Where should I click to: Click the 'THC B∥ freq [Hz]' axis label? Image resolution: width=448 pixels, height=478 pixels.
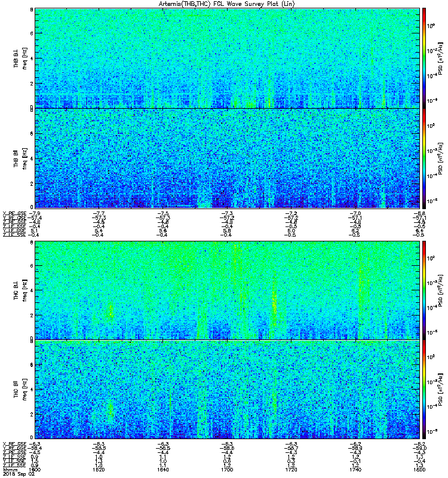point(20,390)
